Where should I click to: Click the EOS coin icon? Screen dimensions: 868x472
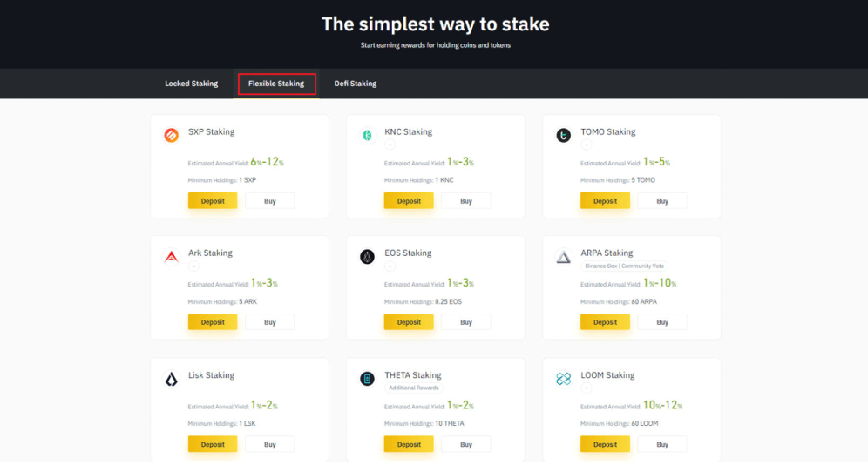368,257
